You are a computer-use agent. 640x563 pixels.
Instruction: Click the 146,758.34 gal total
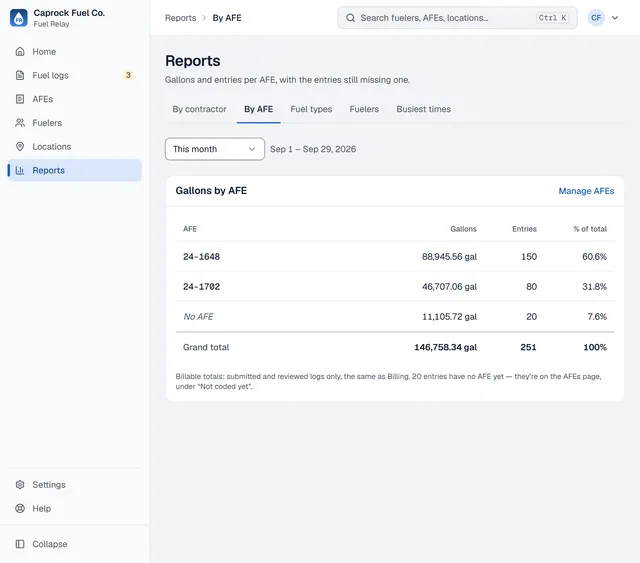445,347
